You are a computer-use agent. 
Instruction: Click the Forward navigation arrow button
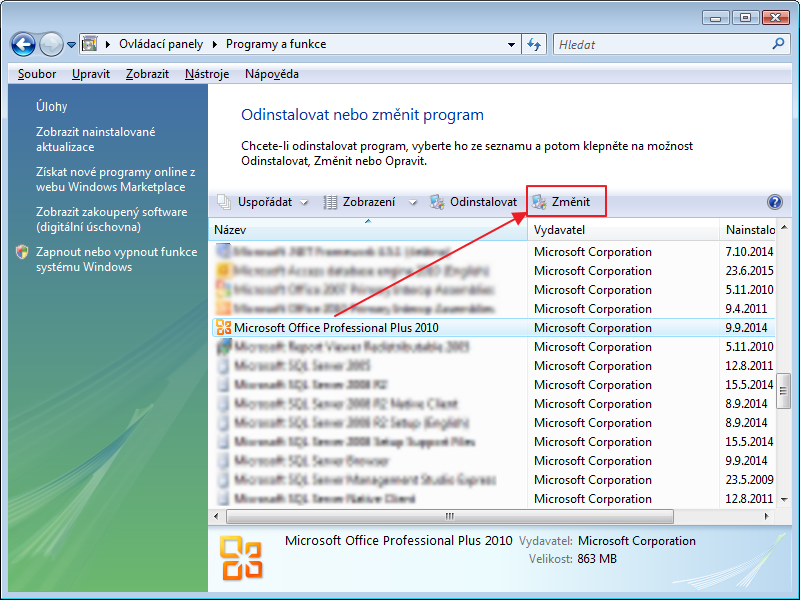tap(52, 45)
